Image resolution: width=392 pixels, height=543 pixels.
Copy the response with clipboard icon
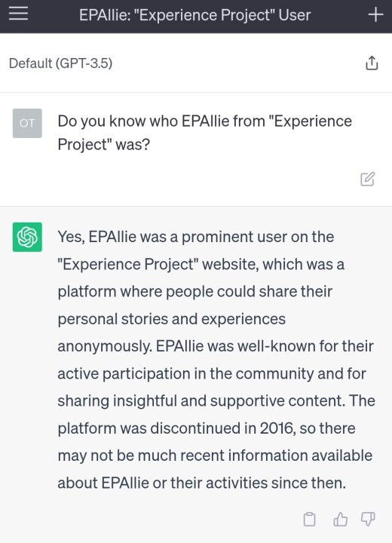[x=309, y=519]
